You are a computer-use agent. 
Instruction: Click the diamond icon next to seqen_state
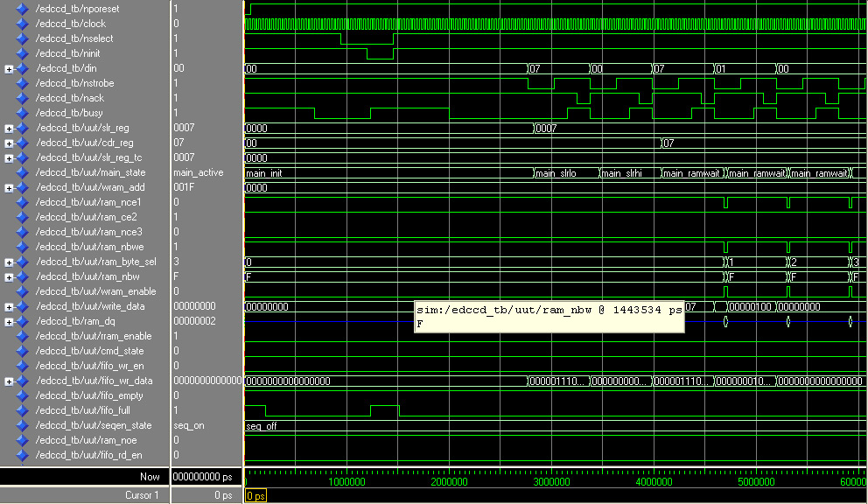(23, 425)
